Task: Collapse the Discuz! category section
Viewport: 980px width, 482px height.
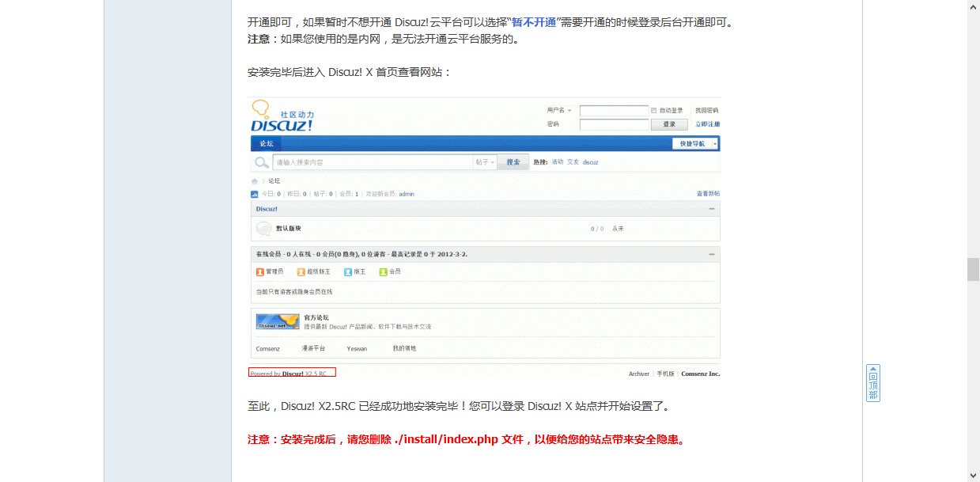Action: 712,209
